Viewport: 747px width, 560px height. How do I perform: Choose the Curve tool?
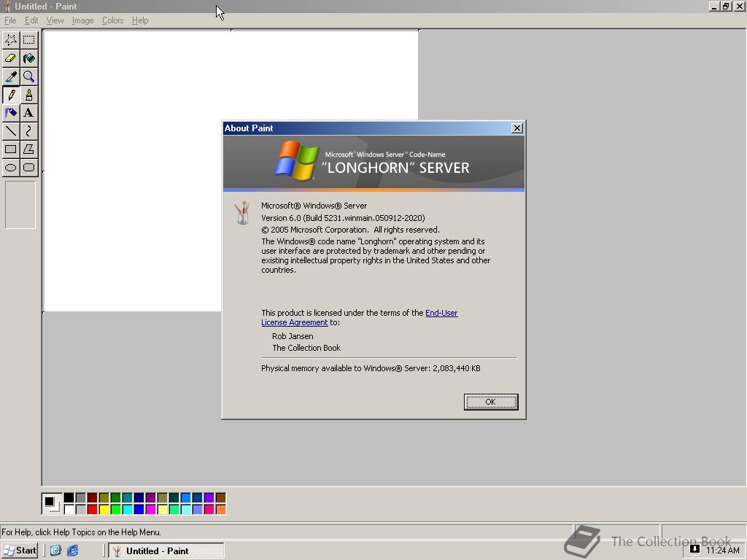29,131
